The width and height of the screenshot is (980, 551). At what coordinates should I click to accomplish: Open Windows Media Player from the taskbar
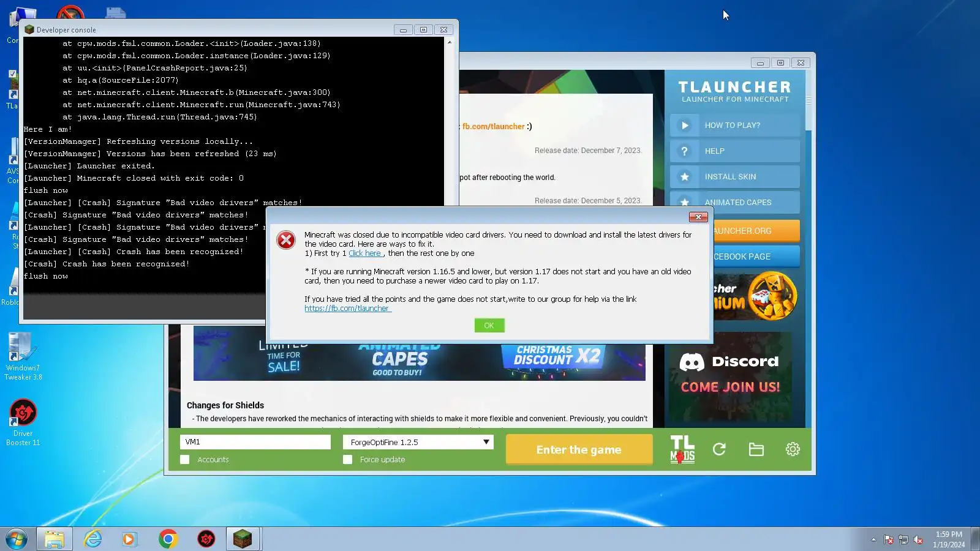pyautogui.click(x=129, y=539)
